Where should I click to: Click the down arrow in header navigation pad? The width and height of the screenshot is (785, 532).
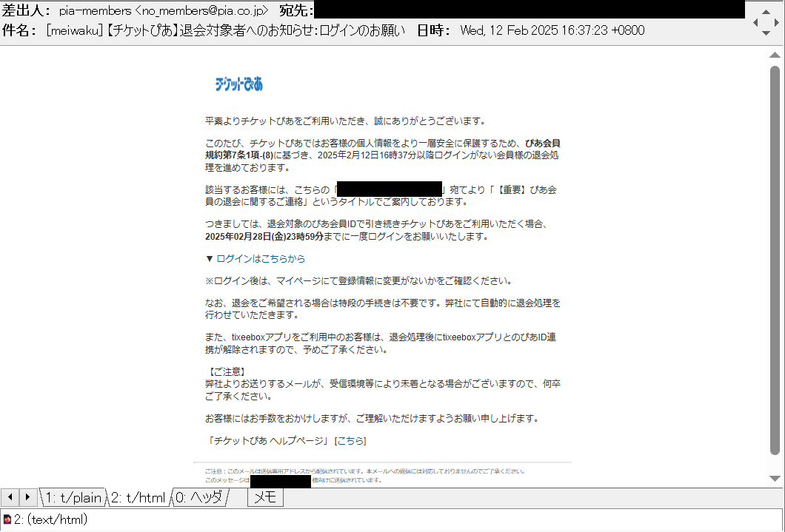(766, 33)
